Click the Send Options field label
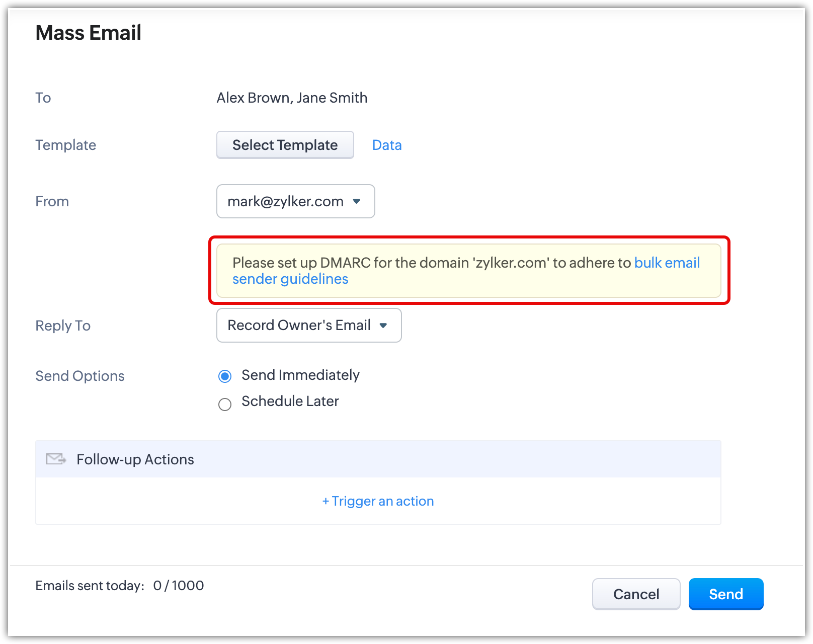813x644 pixels. click(x=80, y=376)
